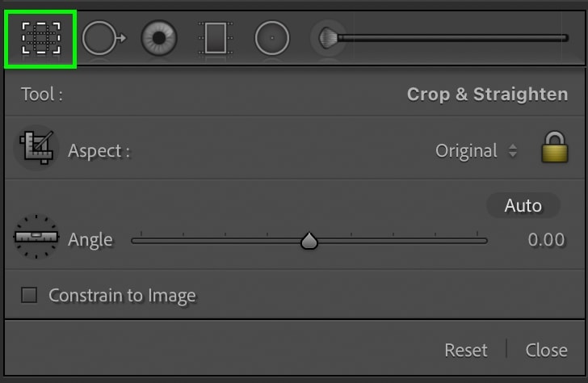Select the Crop Overlay tool icon
This screenshot has height=383, width=588.
coord(41,38)
